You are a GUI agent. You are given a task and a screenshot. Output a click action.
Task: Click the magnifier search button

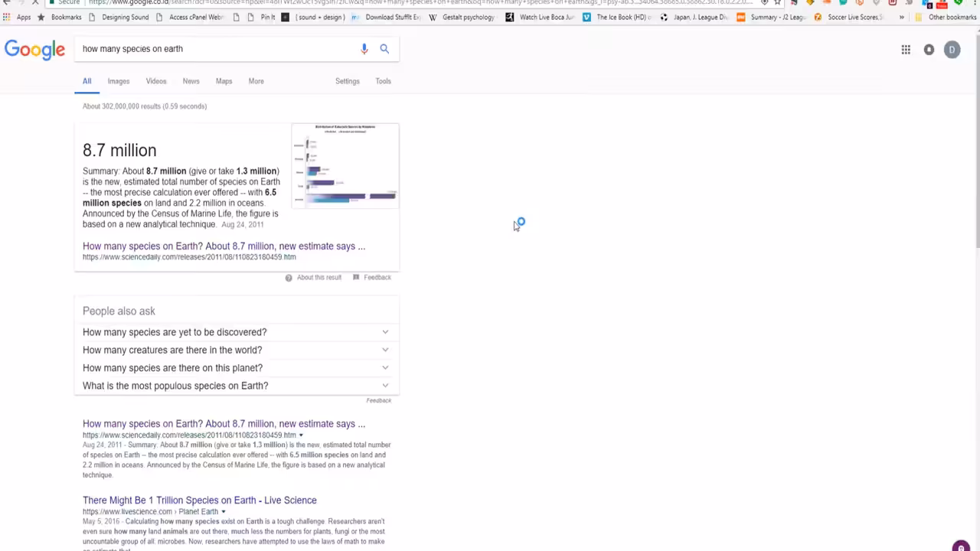pyautogui.click(x=384, y=49)
